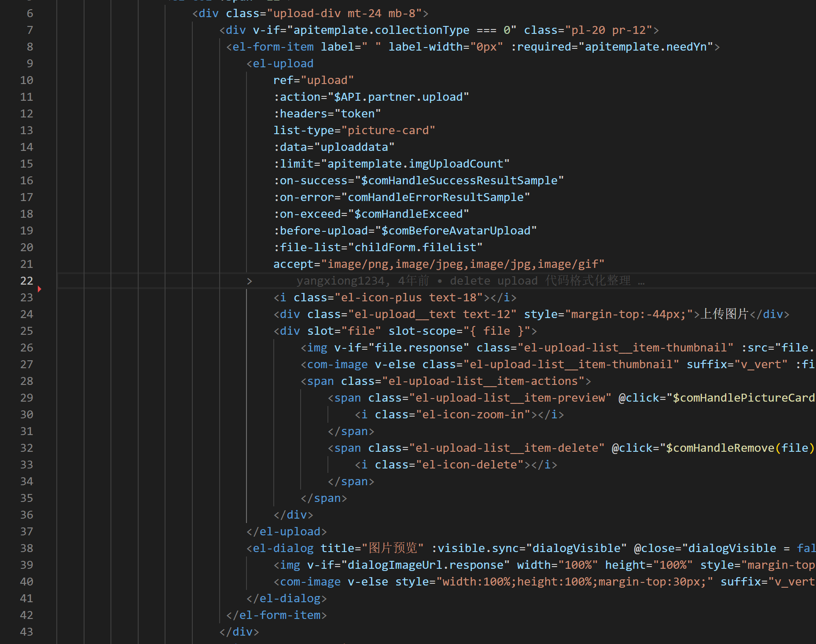Click the el-icon-zoom-in class
Screen dimensions: 816x644
tap(473, 414)
